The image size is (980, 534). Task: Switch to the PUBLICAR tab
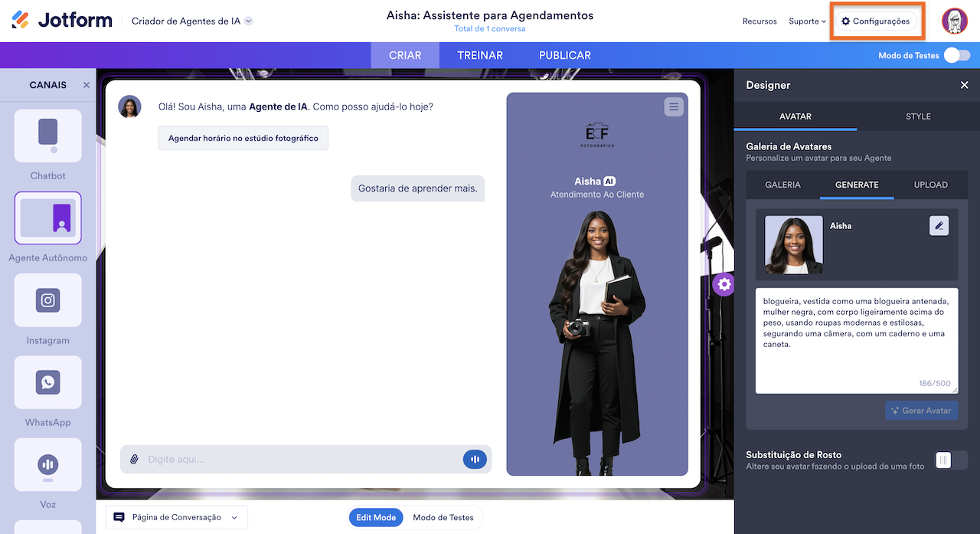565,55
